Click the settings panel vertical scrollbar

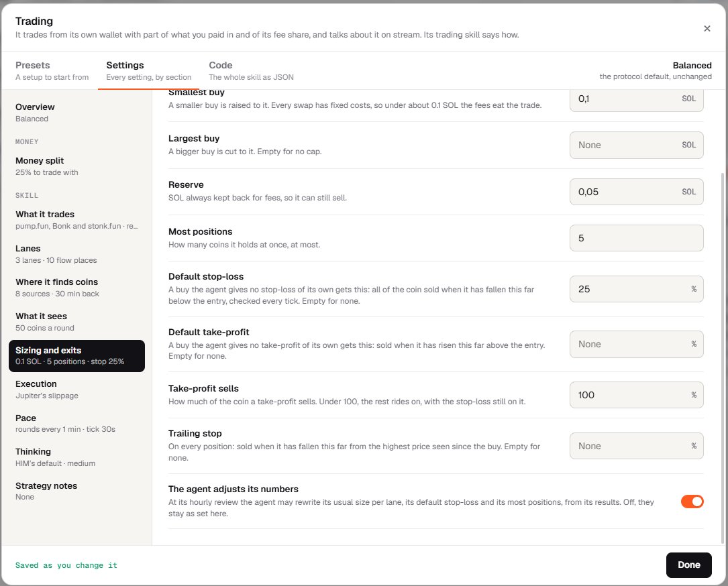(x=722, y=357)
